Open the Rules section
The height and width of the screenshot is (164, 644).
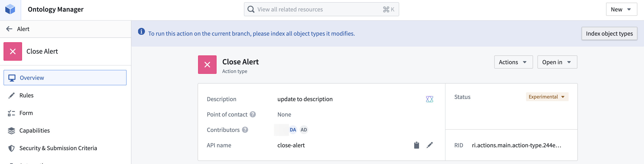(x=26, y=95)
